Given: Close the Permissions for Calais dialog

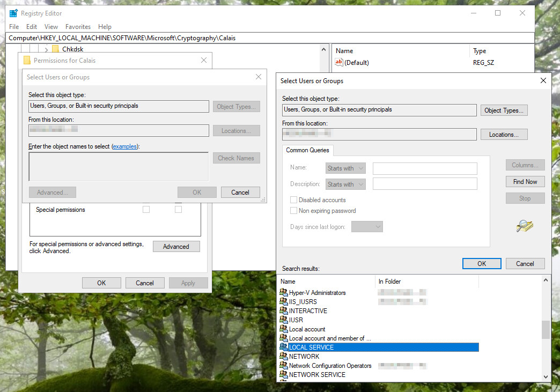Looking at the screenshot, I should tap(204, 61).
